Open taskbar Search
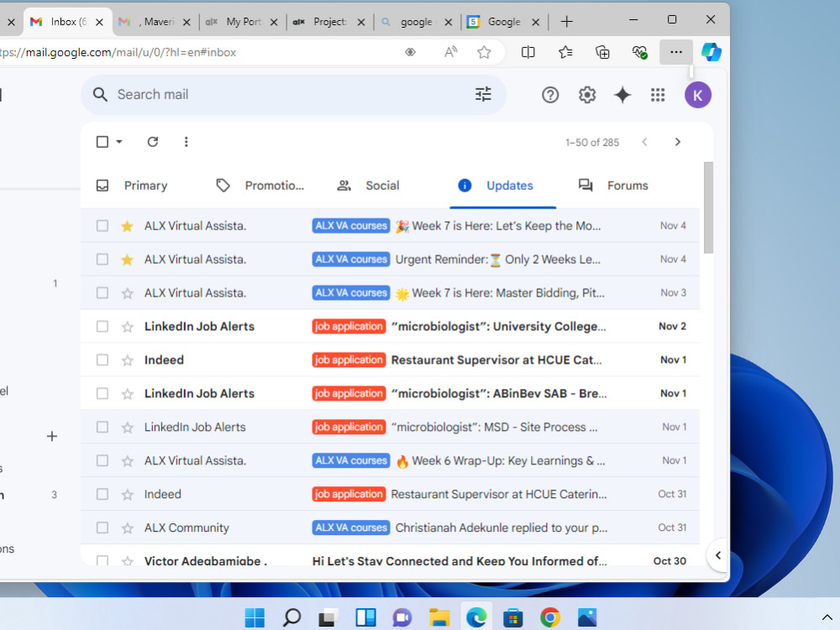The height and width of the screenshot is (630, 840). coord(291,617)
